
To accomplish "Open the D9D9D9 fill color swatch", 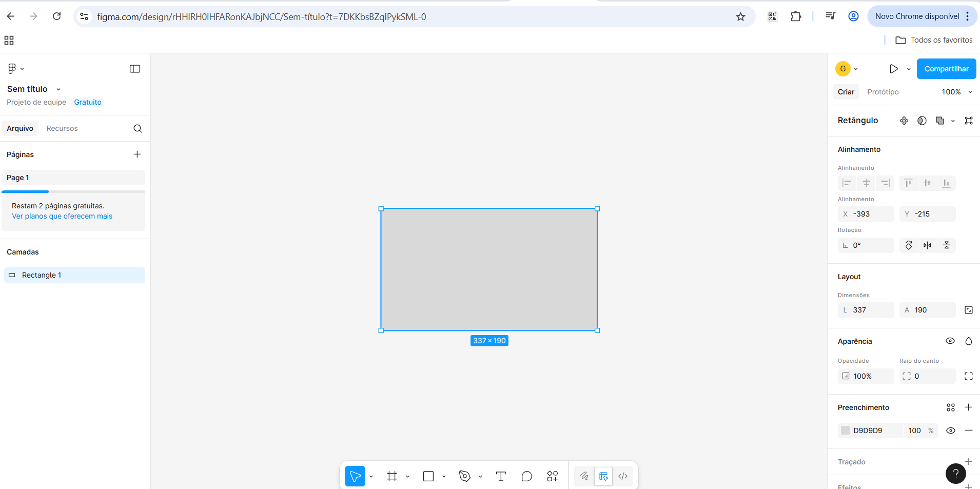I will [x=845, y=431].
